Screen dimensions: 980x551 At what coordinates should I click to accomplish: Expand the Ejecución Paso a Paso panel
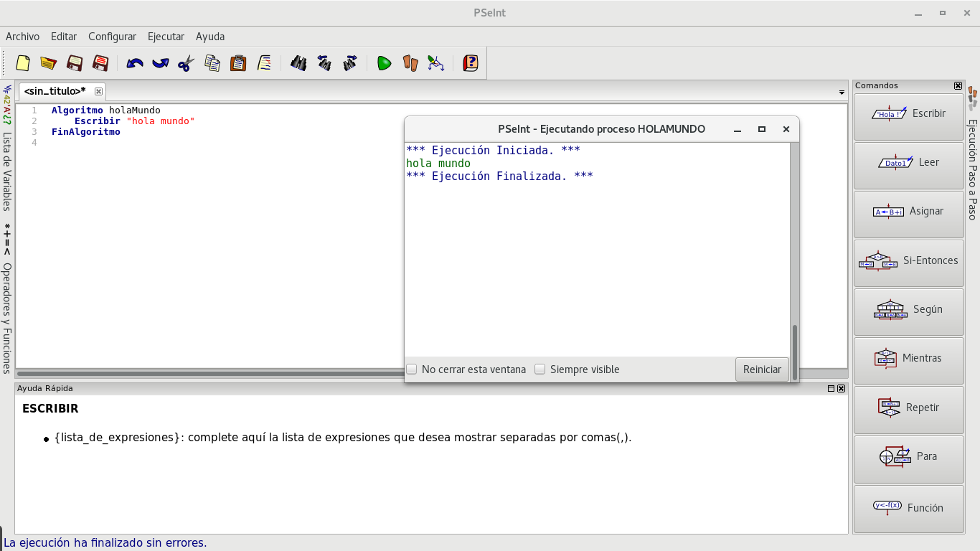tap(973, 169)
